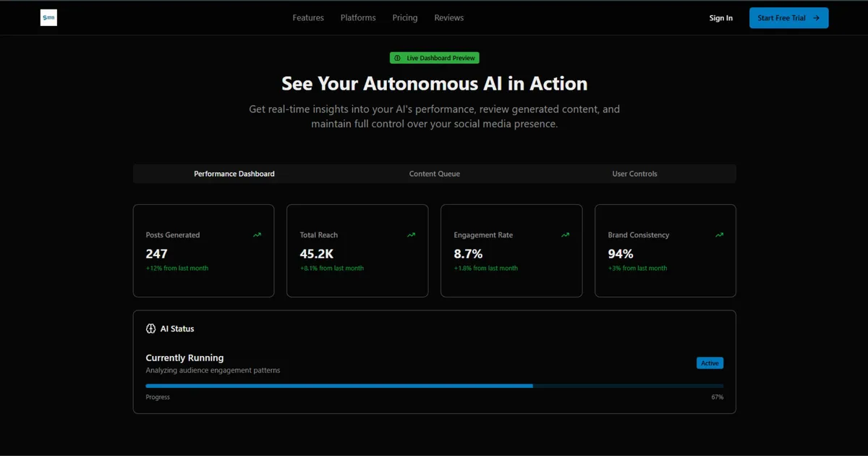
Task: Click the AI progress bar
Action: tap(434, 386)
